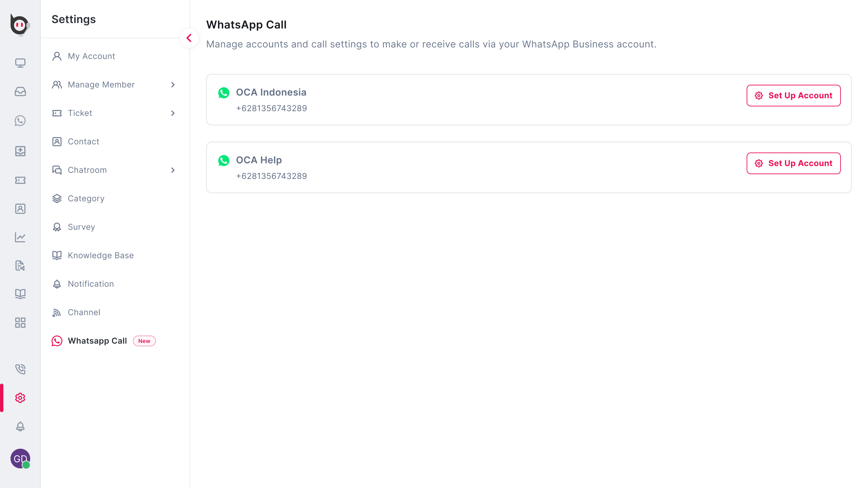Viewport: 868px width, 488px height.
Task: Collapse the Settings sidebar panel
Action: [x=189, y=38]
